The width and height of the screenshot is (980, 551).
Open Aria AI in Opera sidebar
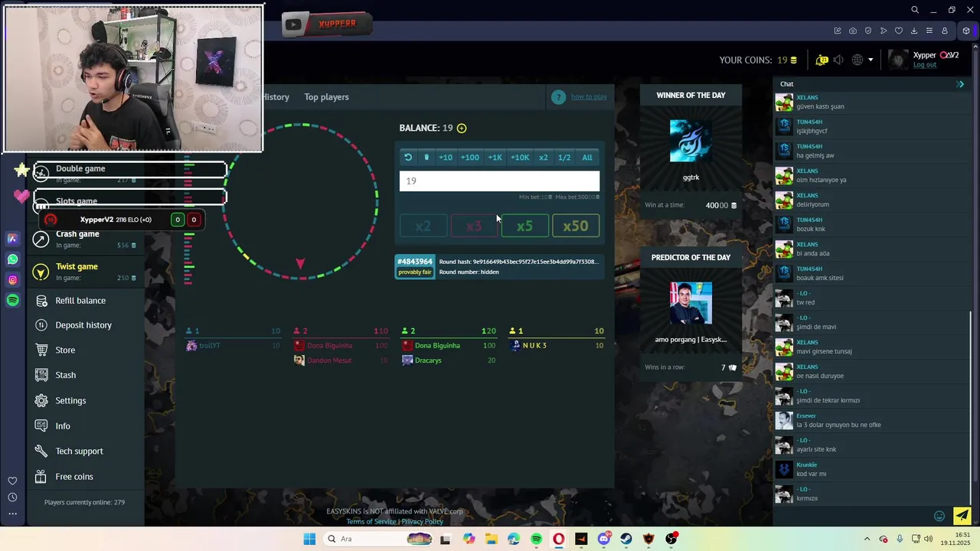click(x=12, y=239)
